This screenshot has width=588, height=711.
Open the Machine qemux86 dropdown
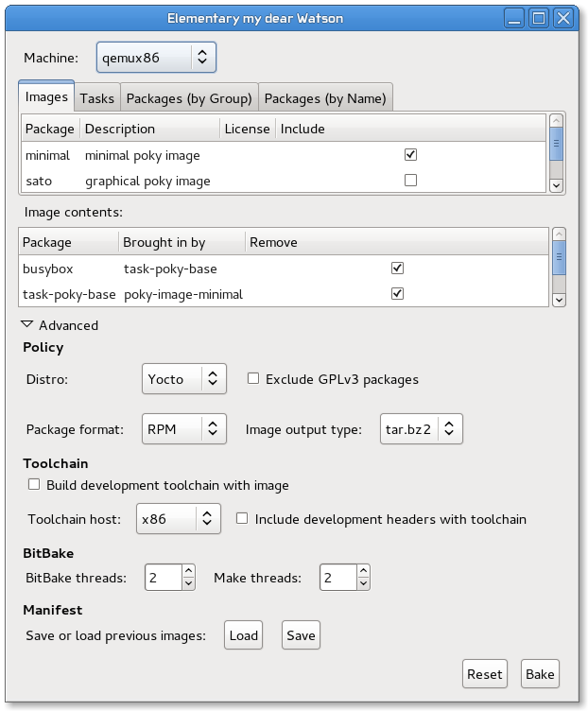pyautogui.click(x=156, y=58)
